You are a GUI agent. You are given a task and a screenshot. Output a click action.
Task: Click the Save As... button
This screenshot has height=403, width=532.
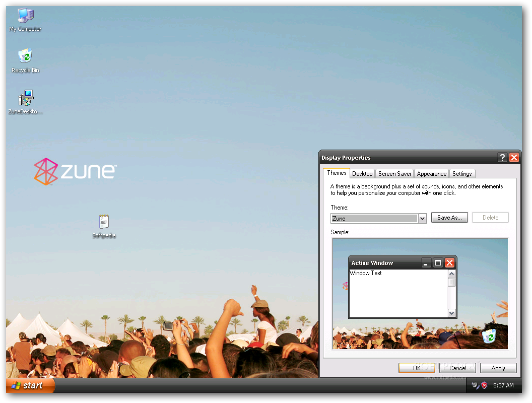[x=449, y=218]
